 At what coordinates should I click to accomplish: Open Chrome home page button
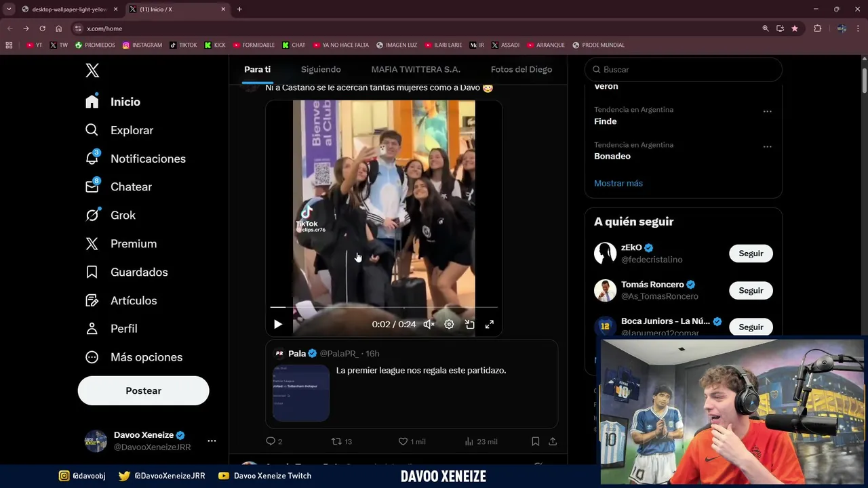(x=58, y=28)
